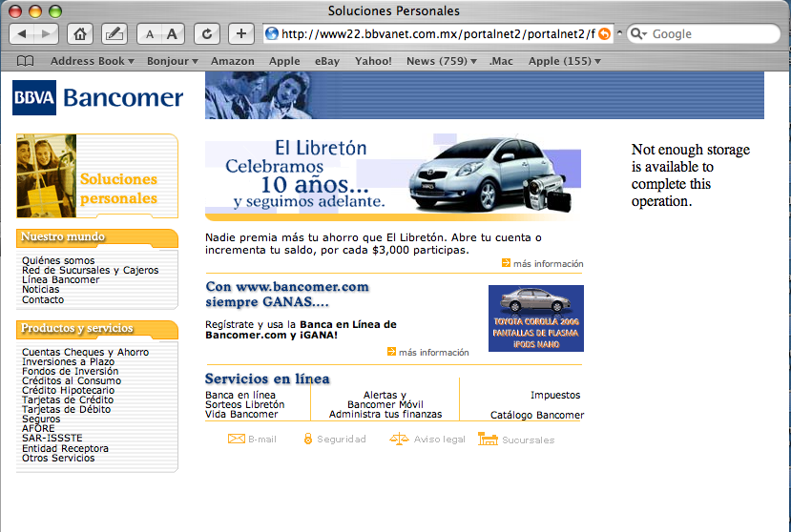
Task: Expand the News (759) bookmarks menu
Action: 442,61
